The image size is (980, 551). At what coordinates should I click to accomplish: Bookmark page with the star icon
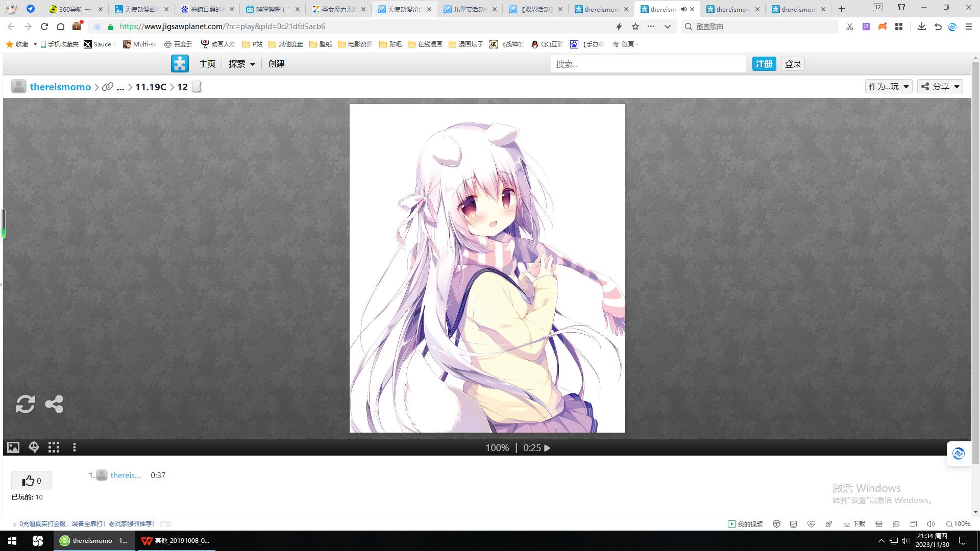pos(635,27)
